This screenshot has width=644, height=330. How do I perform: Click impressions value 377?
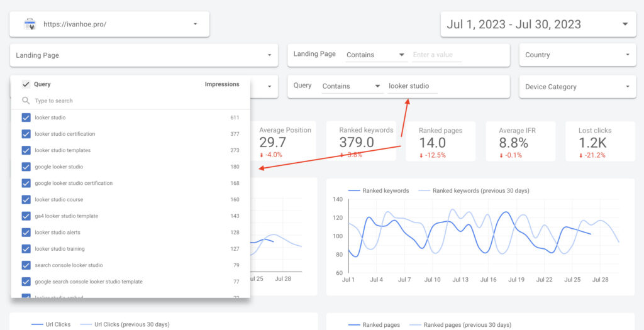[235, 134]
